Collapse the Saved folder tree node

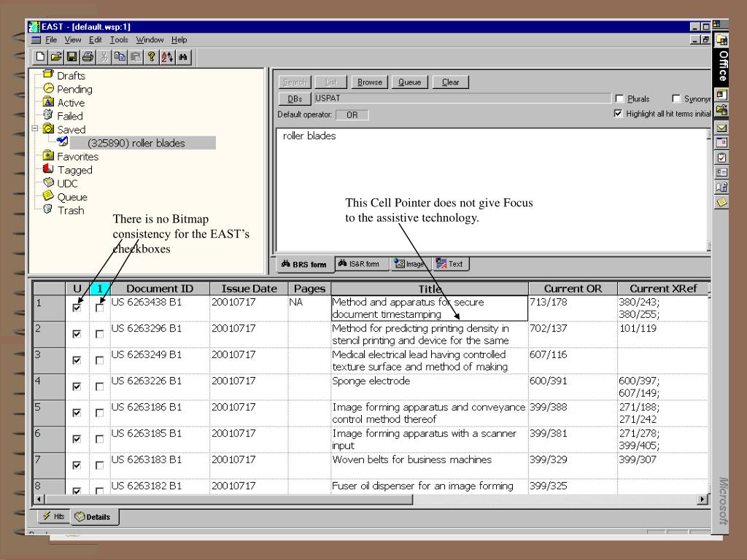[x=35, y=128]
